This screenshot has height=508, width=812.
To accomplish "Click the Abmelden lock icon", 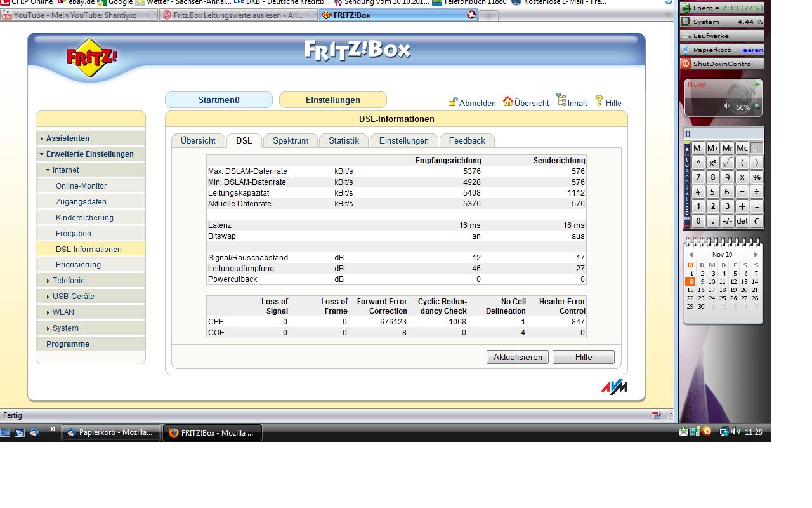I will click(453, 102).
